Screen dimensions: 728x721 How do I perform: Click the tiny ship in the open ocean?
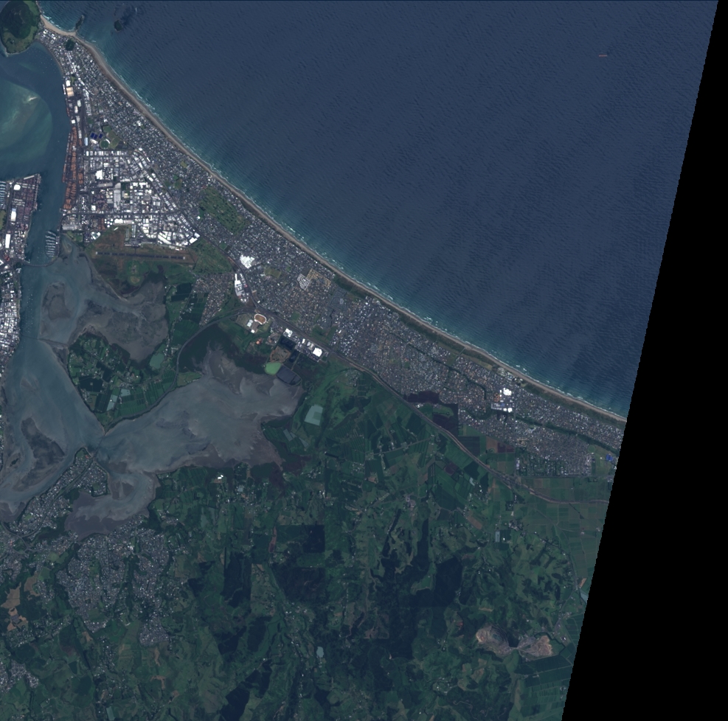(x=603, y=55)
